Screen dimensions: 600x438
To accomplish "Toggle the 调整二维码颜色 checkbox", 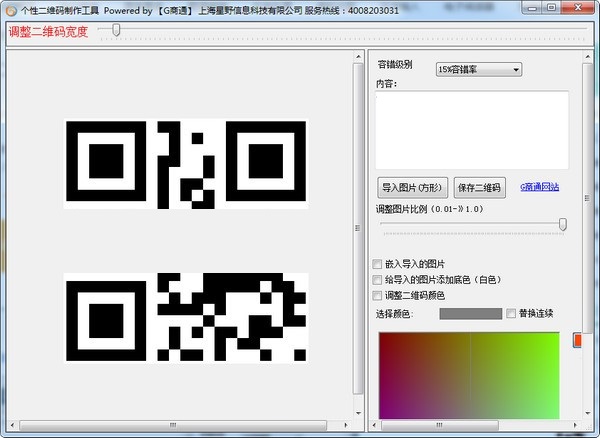I will (x=377, y=295).
